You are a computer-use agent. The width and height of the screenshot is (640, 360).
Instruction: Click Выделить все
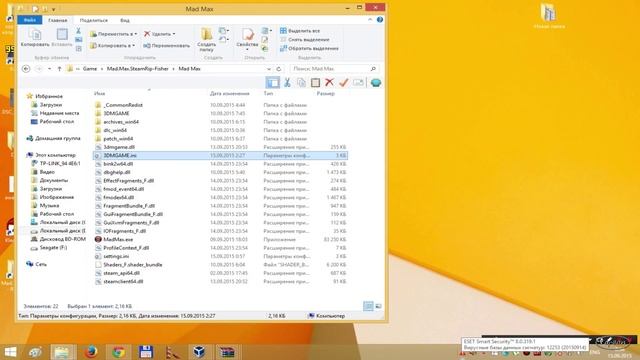pyautogui.click(x=300, y=31)
